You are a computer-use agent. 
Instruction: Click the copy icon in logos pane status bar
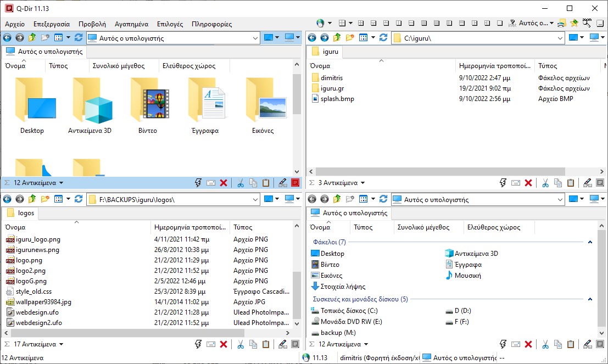tap(253, 344)
